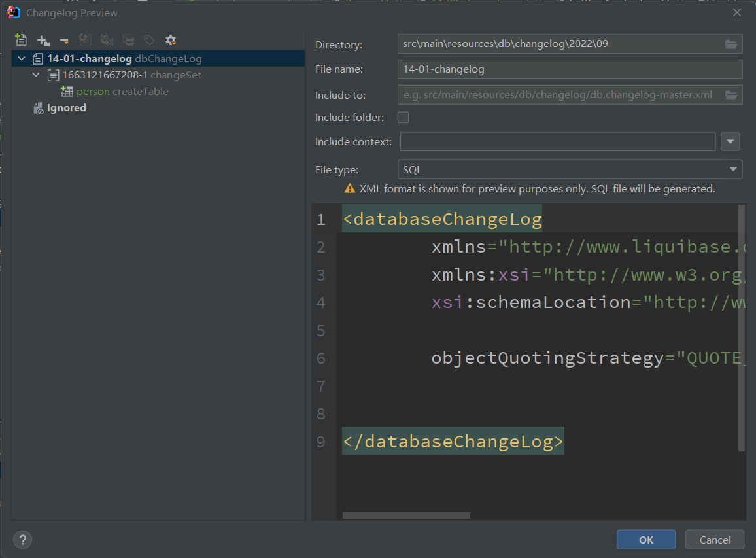Click the refresh changes icon

tap(85, 40)
